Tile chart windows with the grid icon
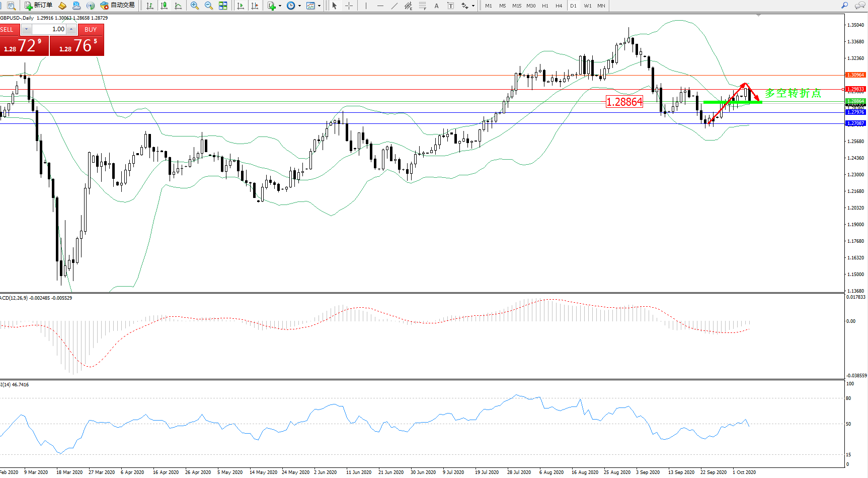Viewport: 868px width, 478px height. point(223,6)
